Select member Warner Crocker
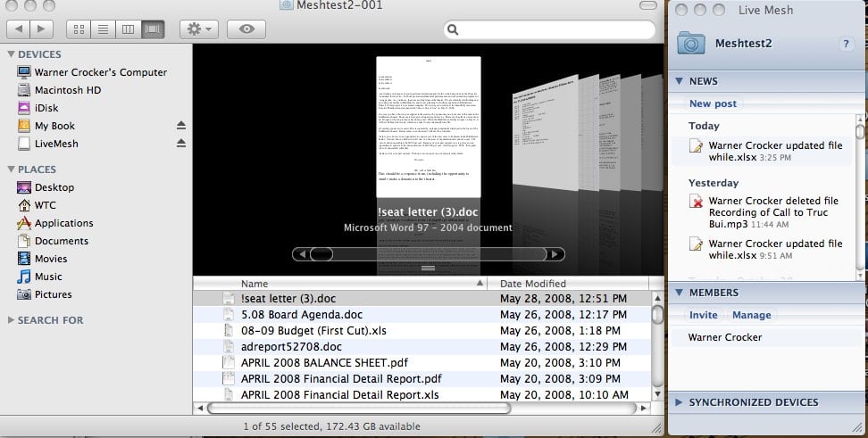 pos(724,337)
